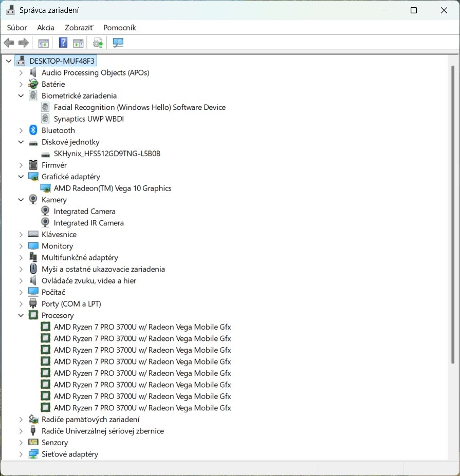This screenshot has height=476, width=460.
Task: Expand the Sieťové adaptéry category
Action: pyautogui.click(x=21, y=454)
